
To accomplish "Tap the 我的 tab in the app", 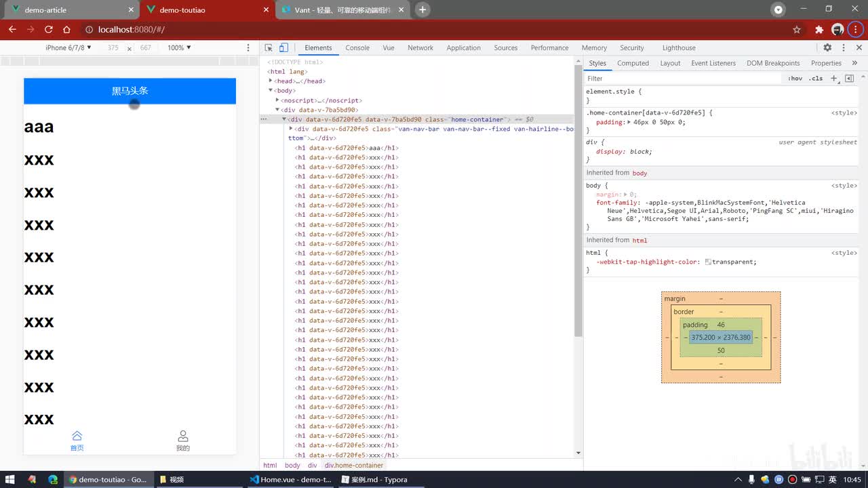I will (x=182, y=441).
